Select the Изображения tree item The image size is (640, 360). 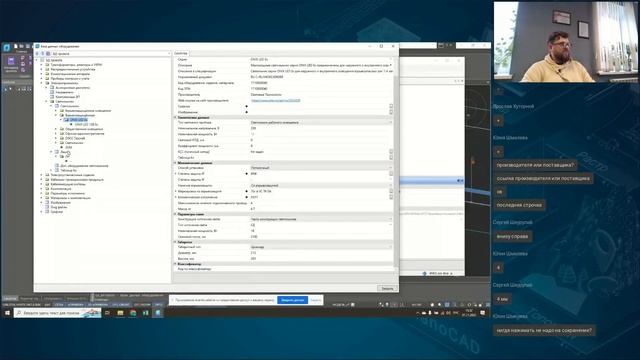pyautogui.click(x=60, y=202)
